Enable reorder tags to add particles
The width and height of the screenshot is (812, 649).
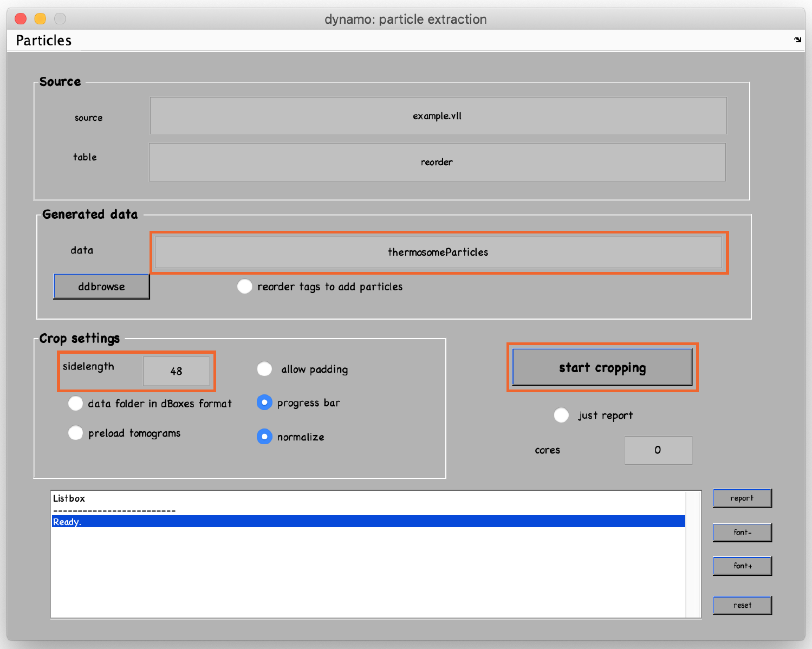pyautogui.click(x=244, y=286)
